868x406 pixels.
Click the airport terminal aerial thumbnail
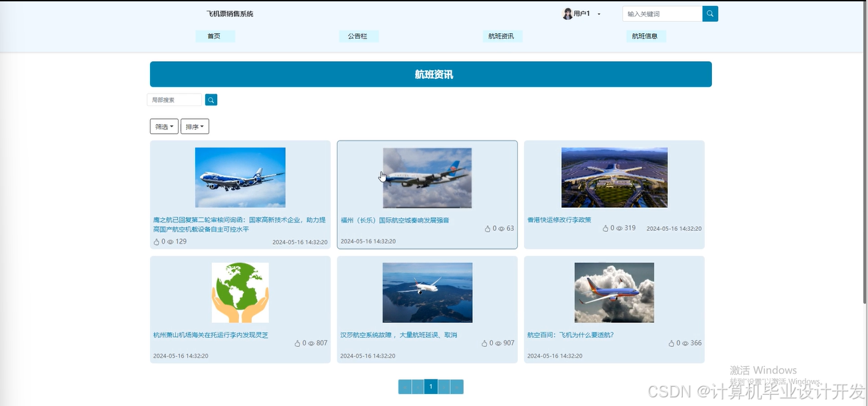click(614, 177)
